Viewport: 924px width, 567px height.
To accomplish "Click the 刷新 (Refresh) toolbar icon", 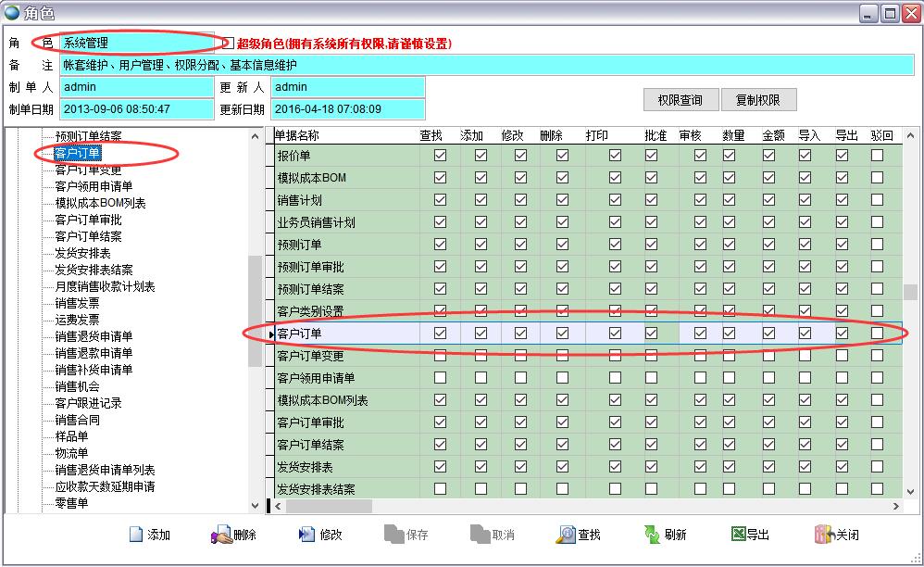I will [x=653, y=535].
